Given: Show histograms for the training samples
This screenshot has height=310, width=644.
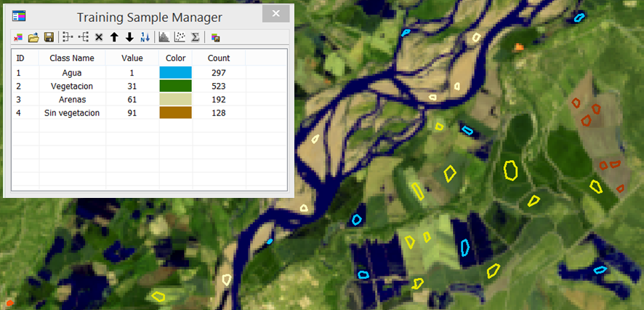Looking at the screenshot, I should click(x=164, y=37).
